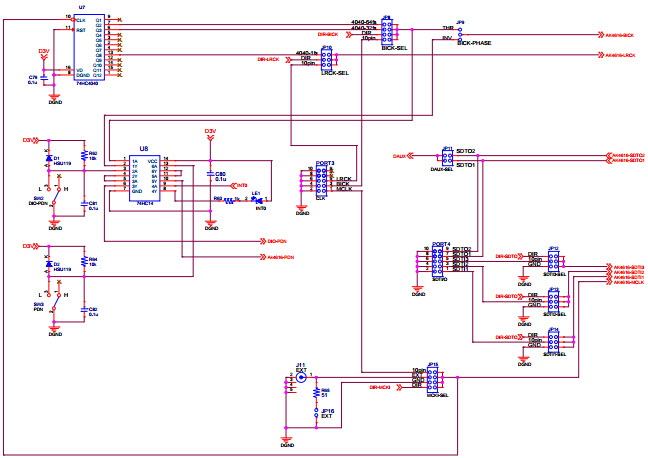Click the JP9 BICK-PHASE jumper
This screenshot has height=458, width=648.
pos(459,34)
